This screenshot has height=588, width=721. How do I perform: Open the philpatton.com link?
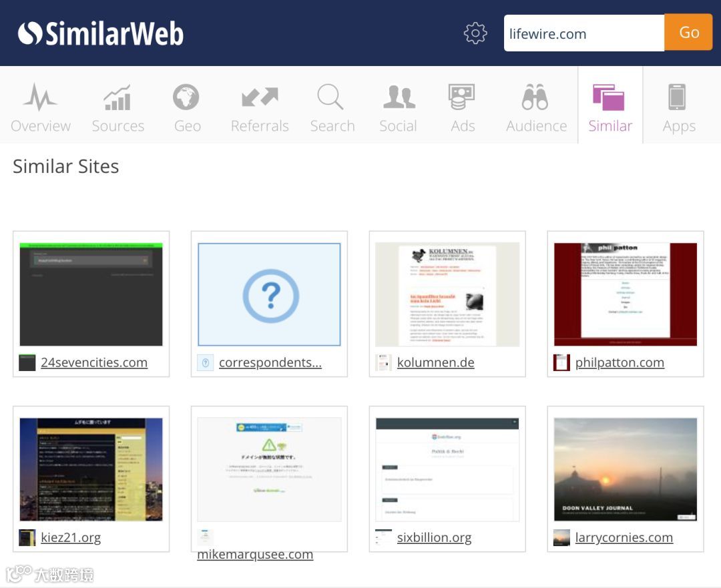click(x=620, y=362)
